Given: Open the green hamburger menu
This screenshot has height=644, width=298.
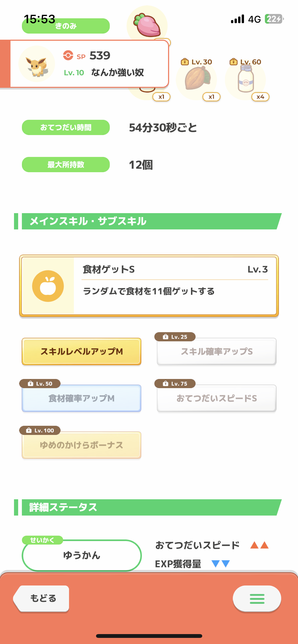Looking at the screenshot, I should coord(257,599).
